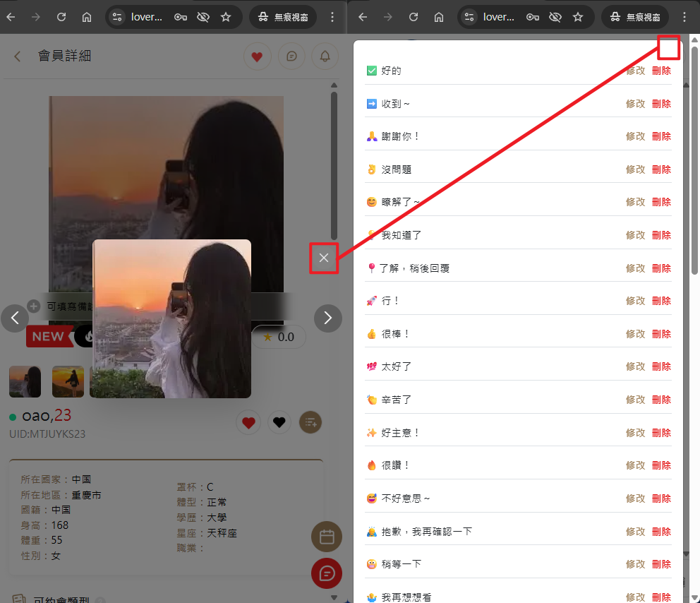700x603 pixels.
Task: Select the 不好意思～ quick reply text
Action: click(405, 498)
